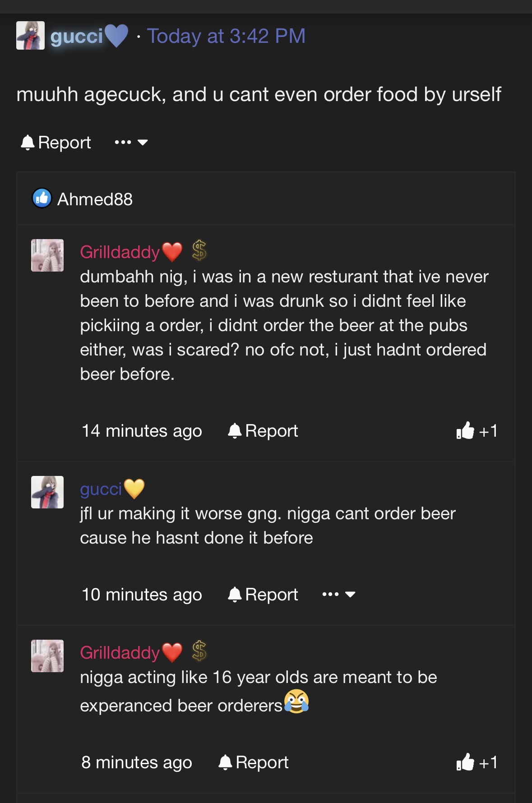Screen dimensions: 532x803
Task: Click Grilldaddy username on the first comment
Action: pyautogui.click(x=120, y=252)
